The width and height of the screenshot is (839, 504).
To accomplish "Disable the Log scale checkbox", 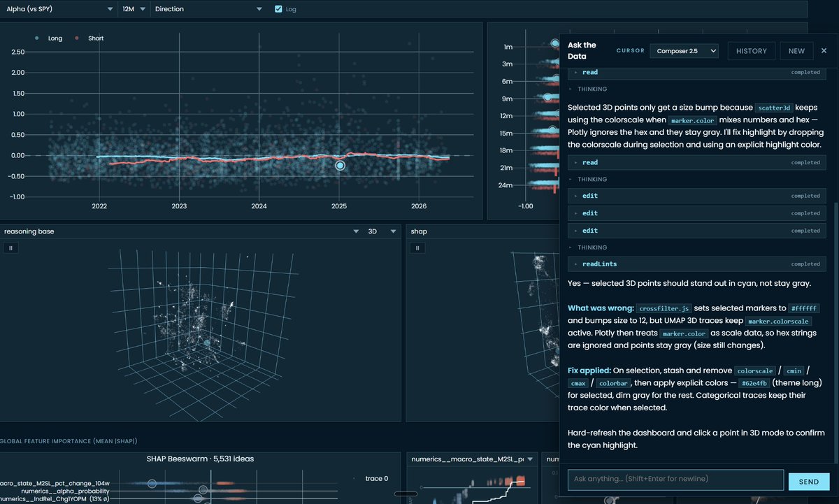I will point(279,9).
